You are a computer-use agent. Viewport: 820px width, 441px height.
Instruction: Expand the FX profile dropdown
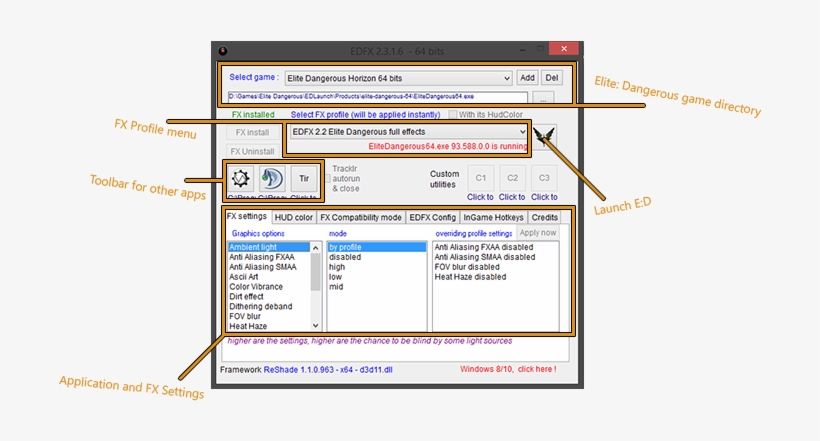pyautogui.click(x=408, y=132)
